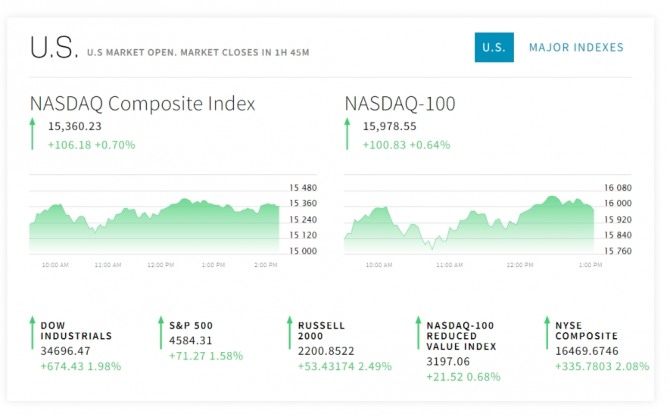Click the NASDAQ-100 green up arrow

[x=347, y=135]
